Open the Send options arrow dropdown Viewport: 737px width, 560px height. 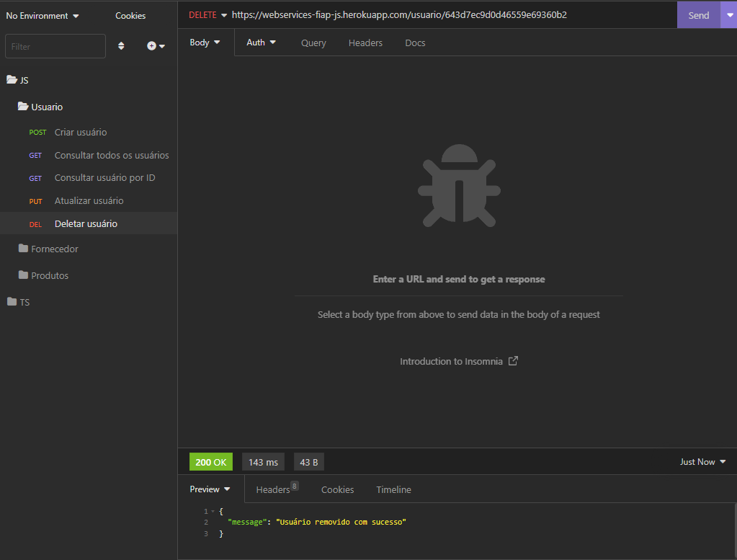(729, 14)
